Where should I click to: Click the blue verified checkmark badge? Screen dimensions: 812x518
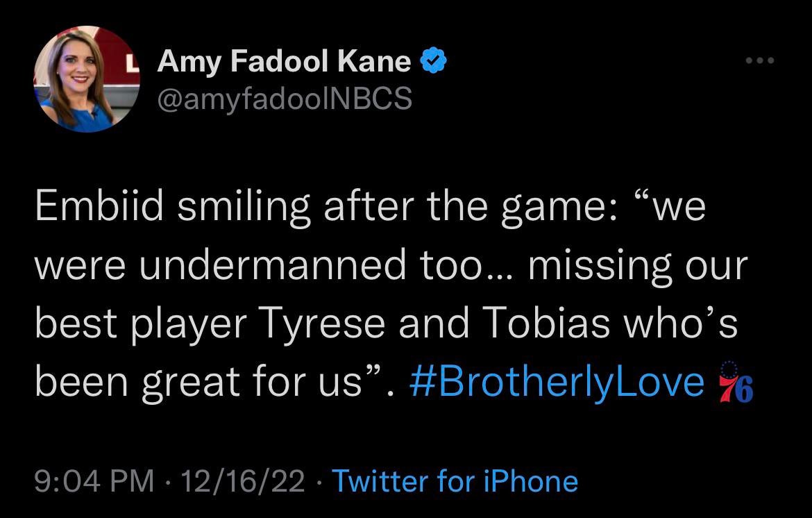[x=434, y=62]
